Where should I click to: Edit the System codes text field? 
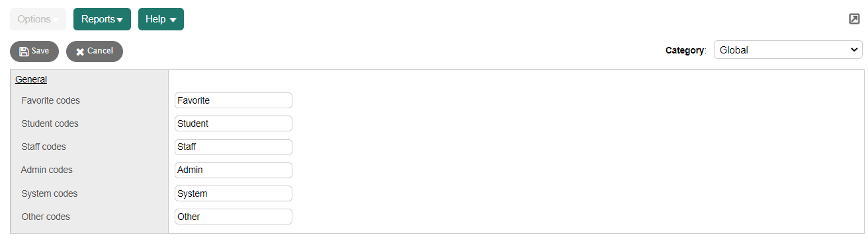pyautogui.click(x=234, y=193)
